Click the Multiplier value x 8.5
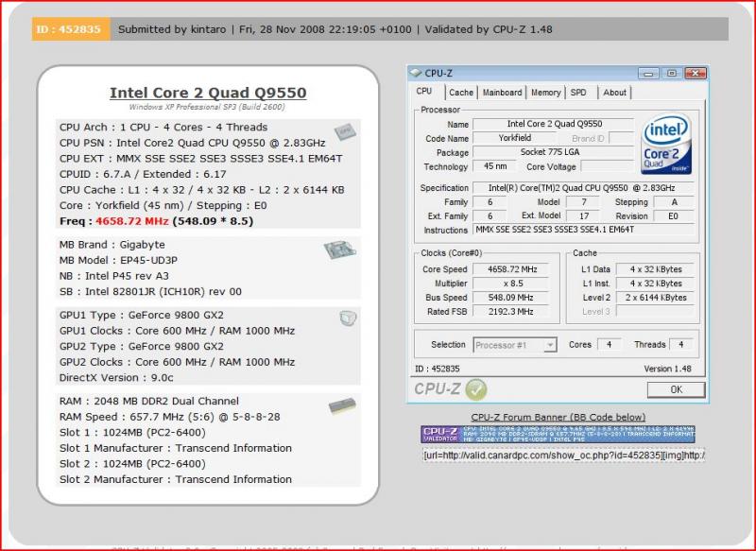Image resolution: width=756 pixels, height=551 pixels. [511, 284]
